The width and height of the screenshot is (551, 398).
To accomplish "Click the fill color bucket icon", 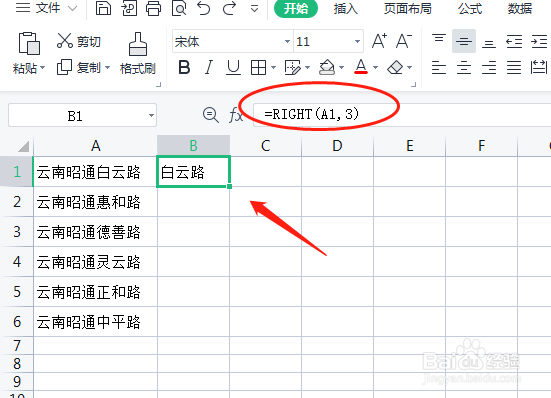I will pyautogui.click(x=327, y=67).
